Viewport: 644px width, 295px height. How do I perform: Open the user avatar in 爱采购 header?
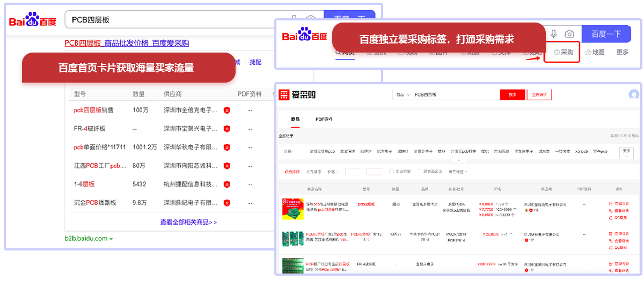point(634,95)
